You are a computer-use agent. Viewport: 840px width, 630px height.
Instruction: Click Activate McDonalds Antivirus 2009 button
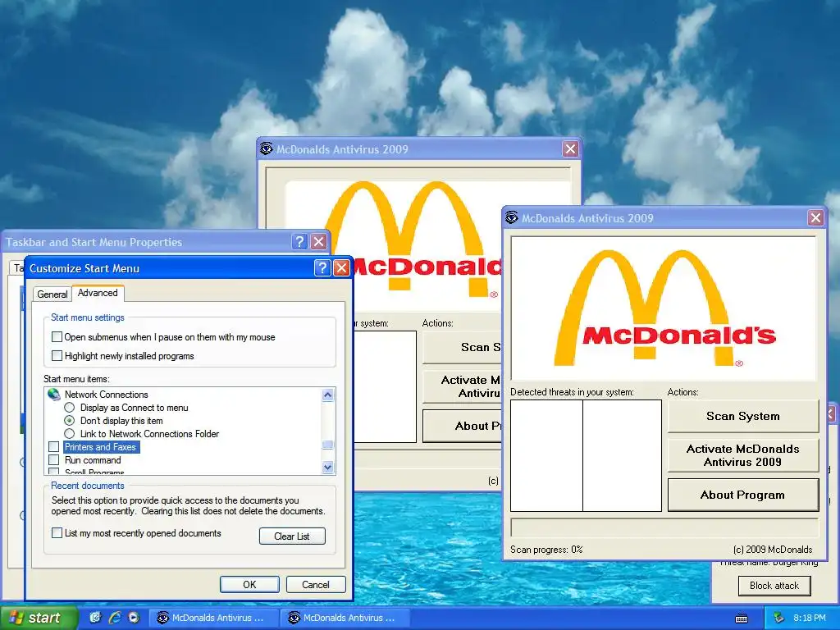pyautogui.click(x=742, y=455)
